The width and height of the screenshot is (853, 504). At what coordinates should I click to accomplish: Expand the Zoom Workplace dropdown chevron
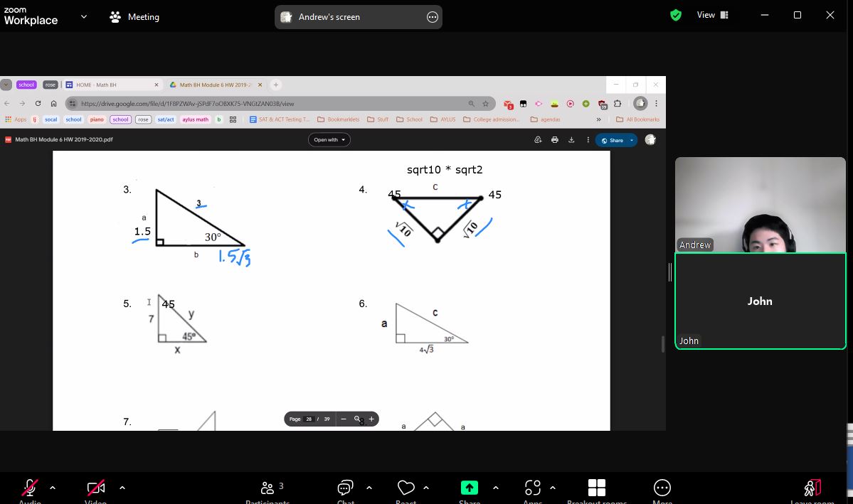click(x=84, y=16)
